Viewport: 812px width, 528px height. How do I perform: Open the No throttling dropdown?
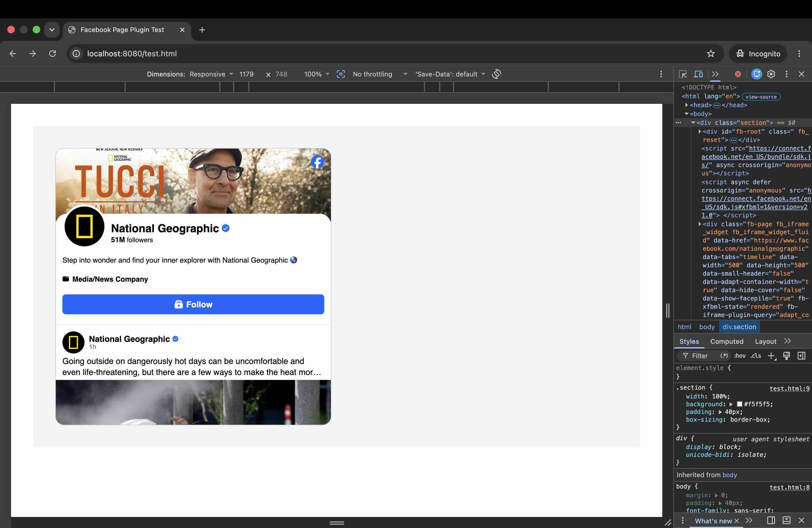point(380,74)
